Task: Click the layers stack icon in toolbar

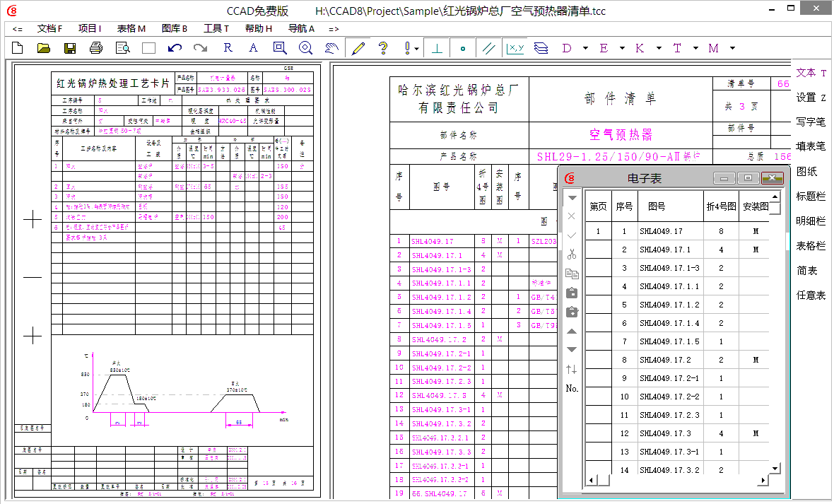Action: [x=541, y=48]
